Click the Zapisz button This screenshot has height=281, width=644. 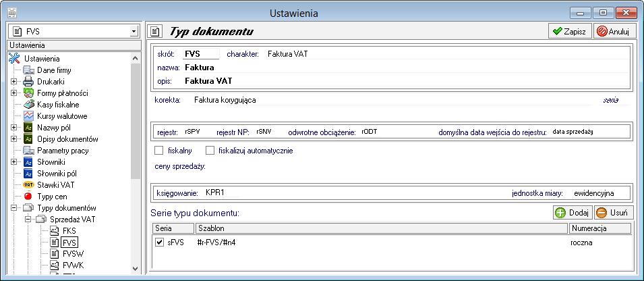[x=570, y=31]
